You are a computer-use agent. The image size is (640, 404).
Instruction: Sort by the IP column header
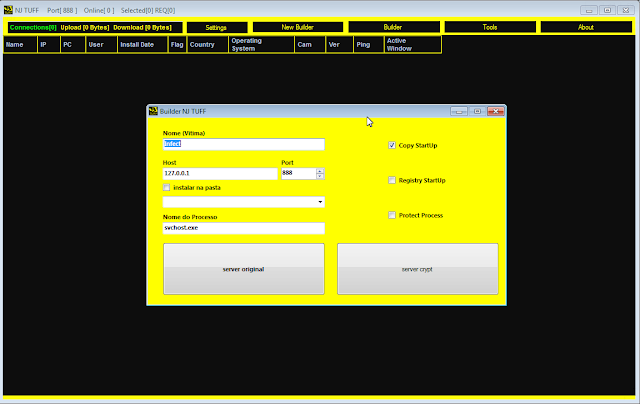click(49, 44)
